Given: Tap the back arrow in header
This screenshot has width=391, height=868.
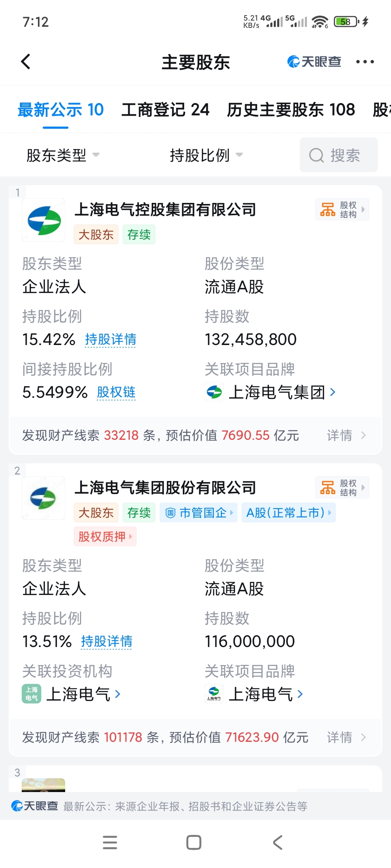Looking at the screenshot, I should [26, 62].
